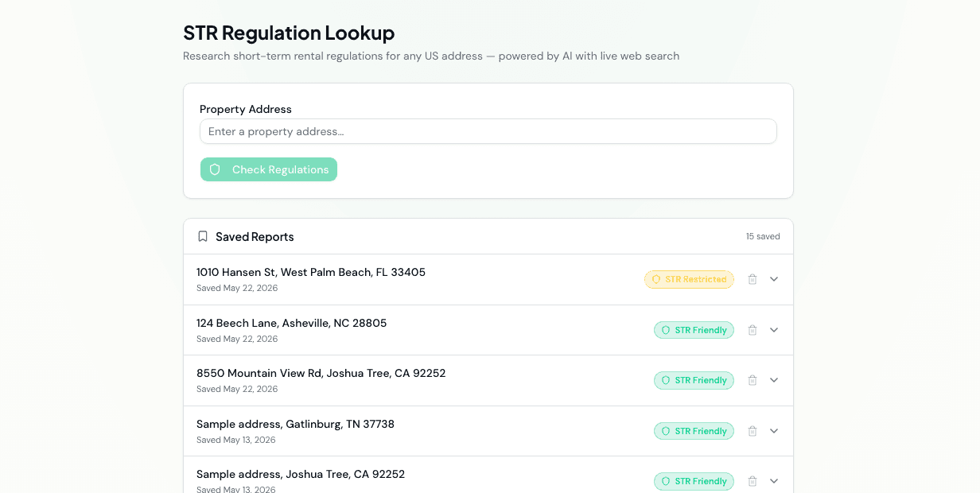Open 124 Beech Lane, Asheville, NC 28805
This screenshot has height=493, width=980.
pos(292,323)
